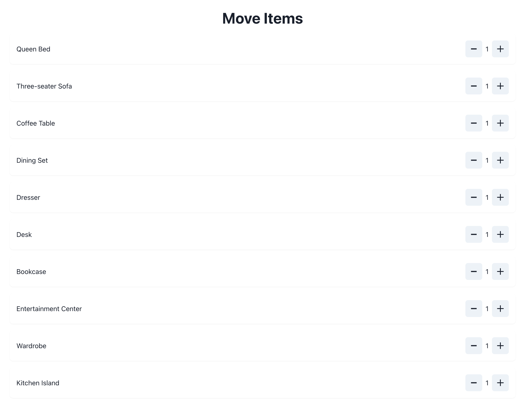Click the plus icon for Coffee Table

(x=500, y=123)
